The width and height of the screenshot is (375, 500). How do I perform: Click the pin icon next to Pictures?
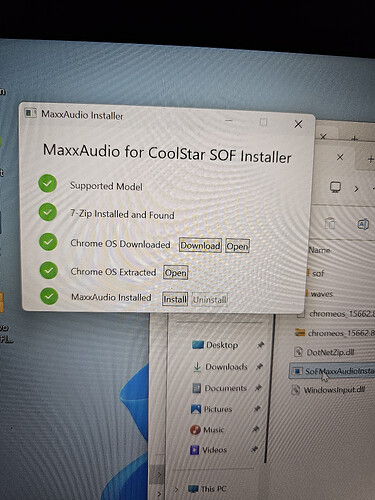click(x=257, y=409)
